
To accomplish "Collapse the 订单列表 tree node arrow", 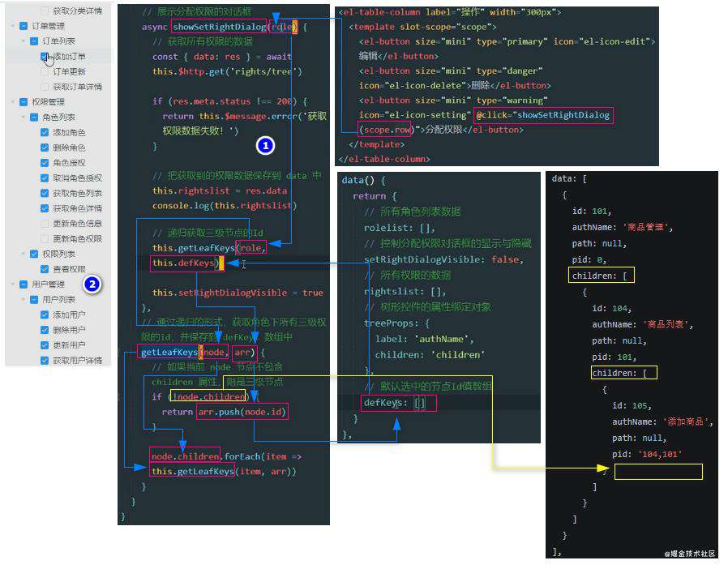I will (x=24, y=41).
